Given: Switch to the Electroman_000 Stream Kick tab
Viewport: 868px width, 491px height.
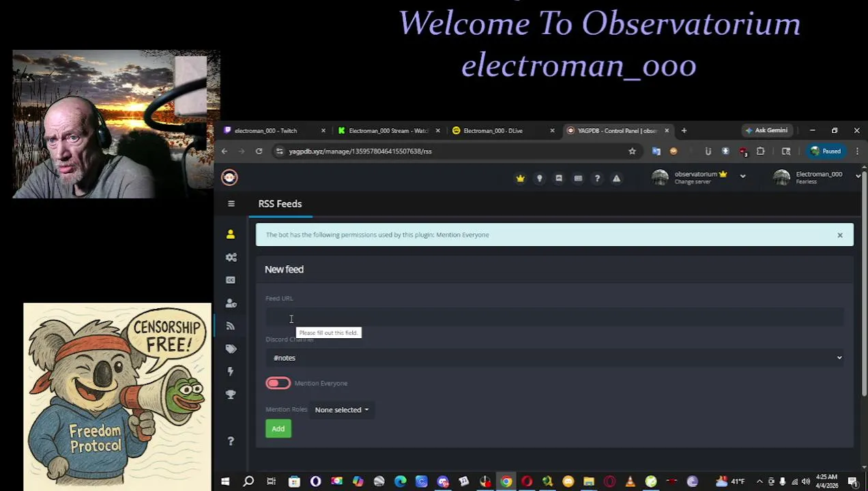Looking at the screenshot, I should (389, 131).
